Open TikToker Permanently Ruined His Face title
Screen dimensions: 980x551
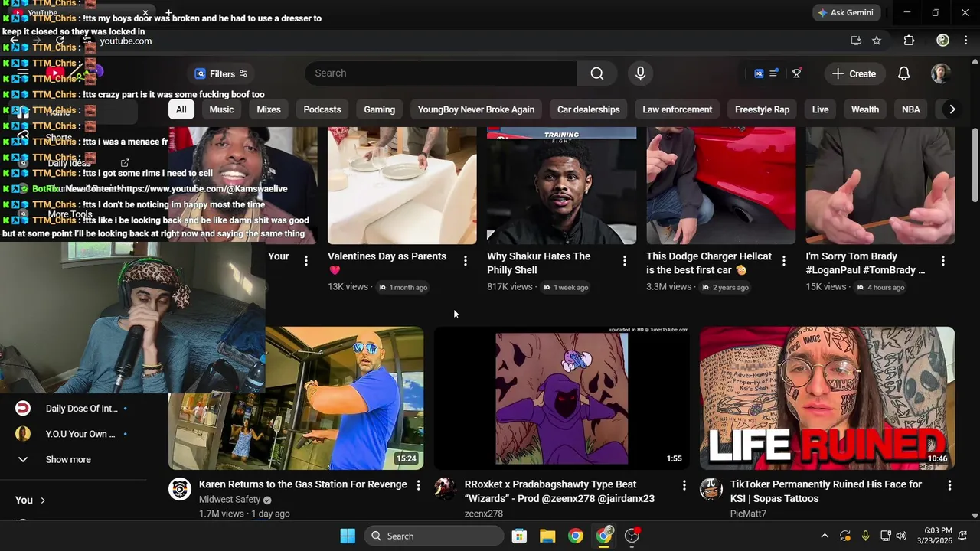click(825, 491)
